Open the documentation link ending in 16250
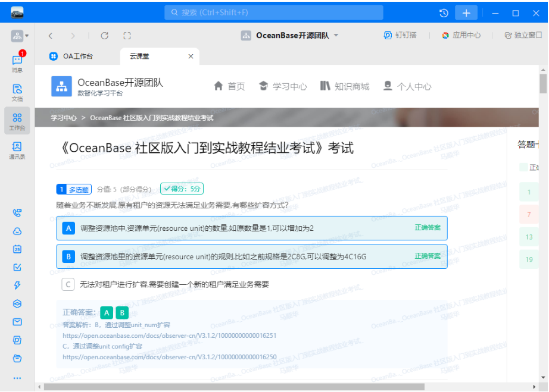This screenshot has width=549, height=392. click(x=170, y=357)
